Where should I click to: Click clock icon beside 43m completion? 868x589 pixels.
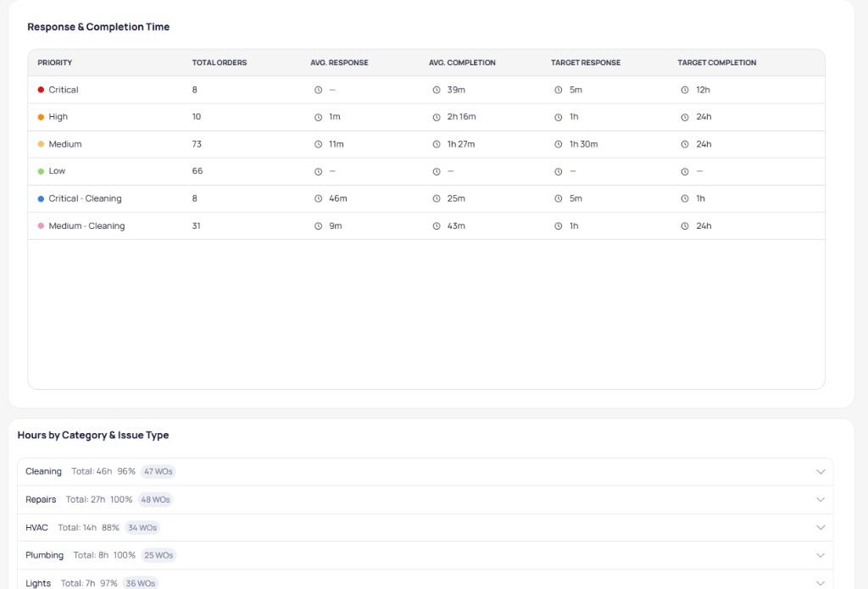[437, 226]
